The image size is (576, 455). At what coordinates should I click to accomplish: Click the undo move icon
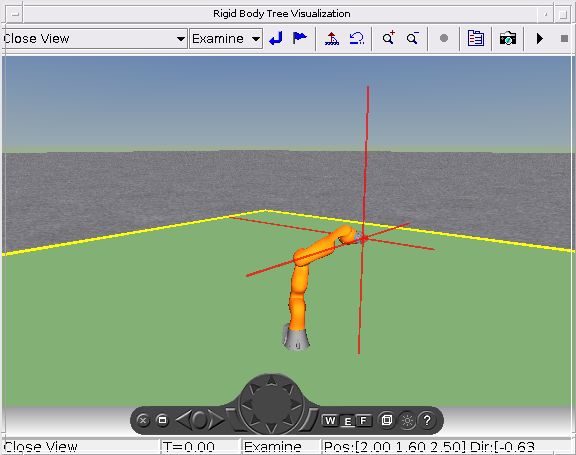pyautogui.click(x=356, y=38)
